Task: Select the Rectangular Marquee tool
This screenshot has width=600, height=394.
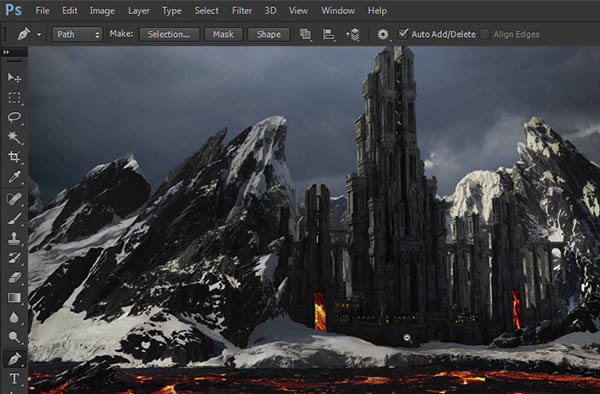Action: coord(15,98)
